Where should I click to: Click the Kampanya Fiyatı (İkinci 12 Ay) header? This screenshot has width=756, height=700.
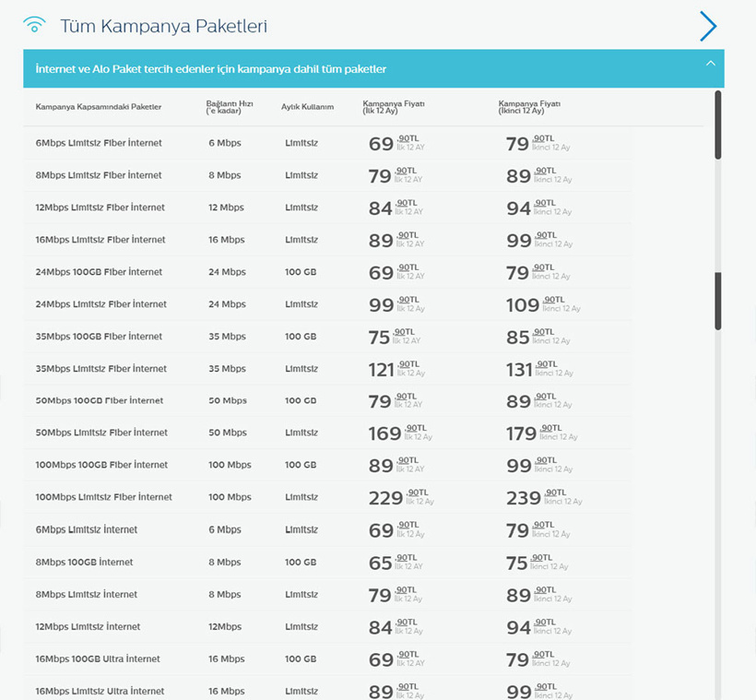pyautogui.click(x=529, y=107)
